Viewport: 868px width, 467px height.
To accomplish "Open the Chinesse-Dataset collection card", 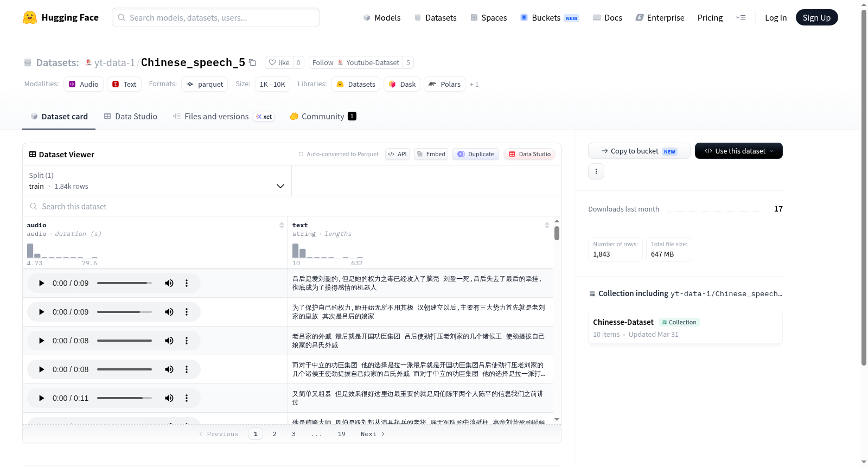I will (685, 328).
